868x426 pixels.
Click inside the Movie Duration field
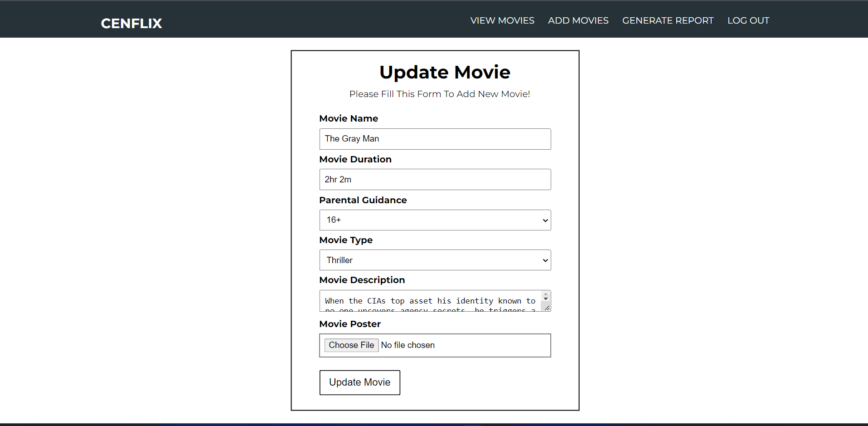[434, 179]
